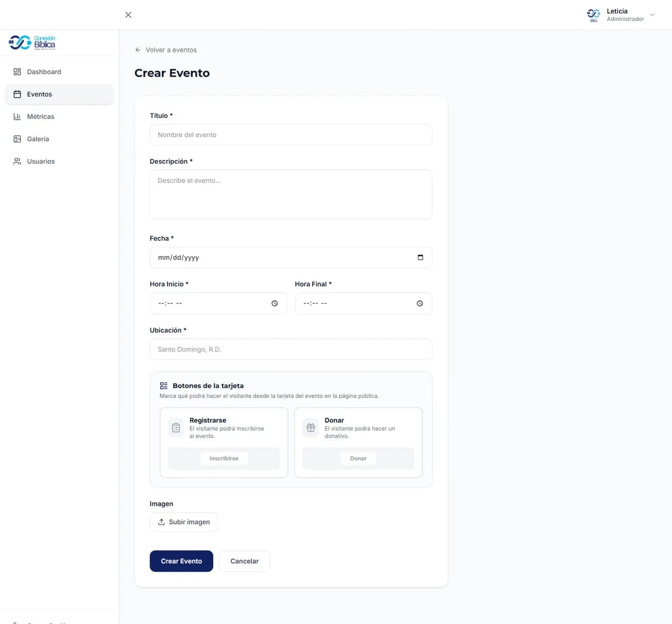Screen dimensions: 672x624
Task: Click the Cancelar button
Action: pos(245,561)
